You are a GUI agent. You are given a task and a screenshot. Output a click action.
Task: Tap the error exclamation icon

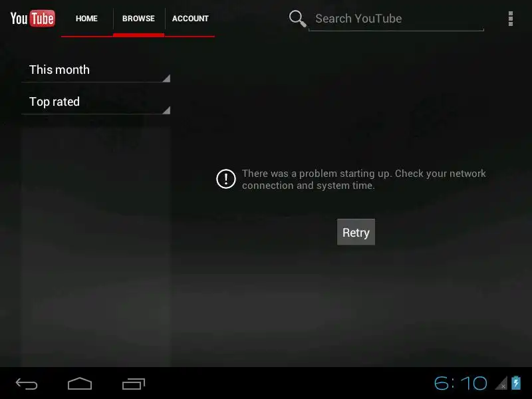point(226,179)
